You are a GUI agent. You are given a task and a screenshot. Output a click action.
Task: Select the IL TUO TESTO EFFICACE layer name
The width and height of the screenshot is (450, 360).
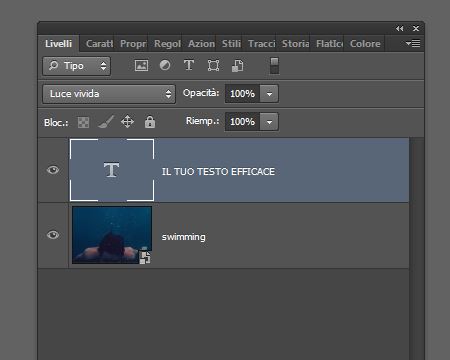[218, 172]
